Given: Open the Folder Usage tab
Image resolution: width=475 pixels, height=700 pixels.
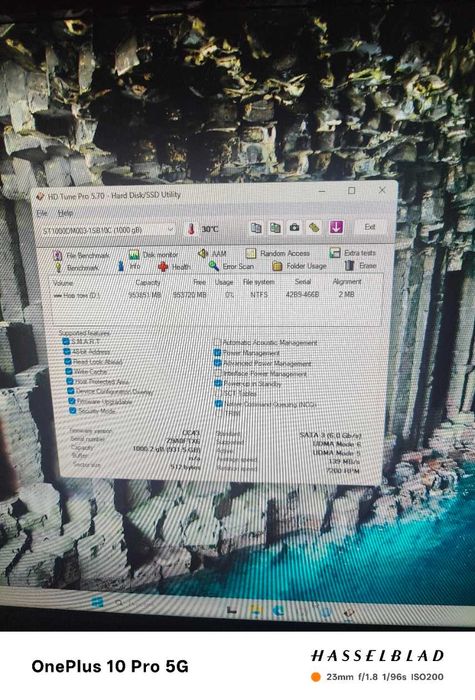Looking at the screenshot, I should pyautogui.click(x=299, y=266).
